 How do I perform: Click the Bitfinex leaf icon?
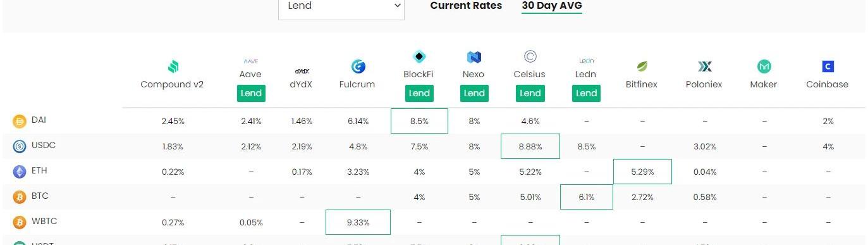(642, 66)
